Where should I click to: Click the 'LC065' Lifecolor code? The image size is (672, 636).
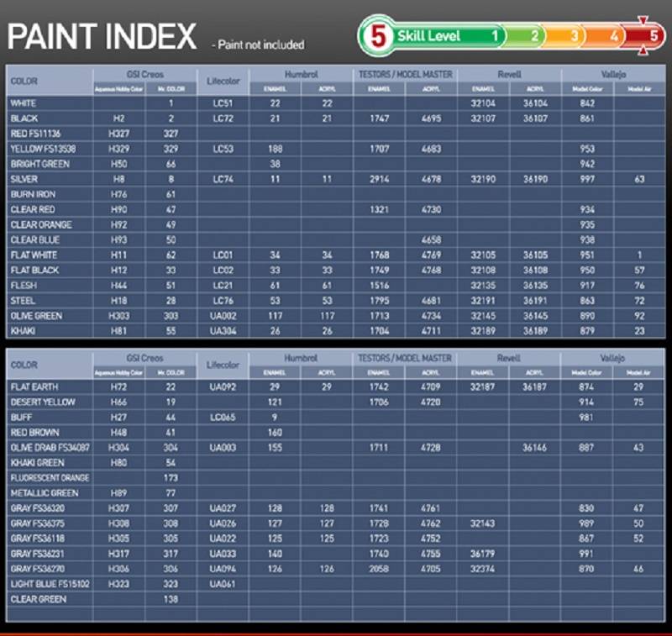223,418
